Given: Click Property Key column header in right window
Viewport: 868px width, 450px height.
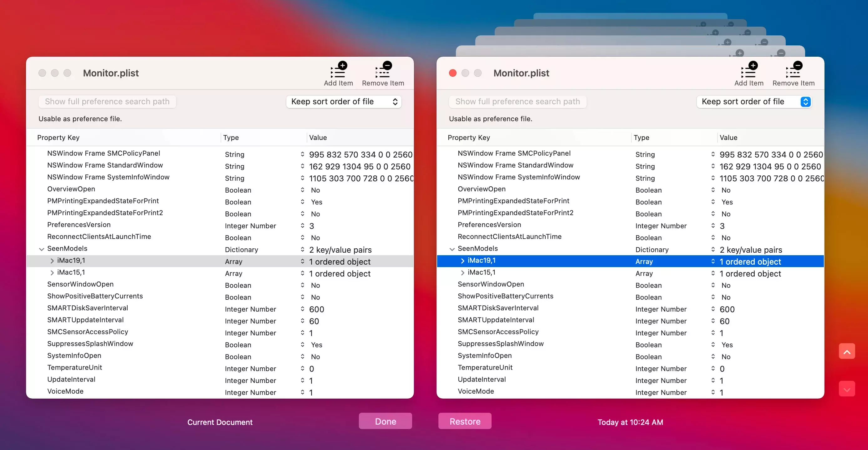Looking at the screenshot, I should 469,137.
